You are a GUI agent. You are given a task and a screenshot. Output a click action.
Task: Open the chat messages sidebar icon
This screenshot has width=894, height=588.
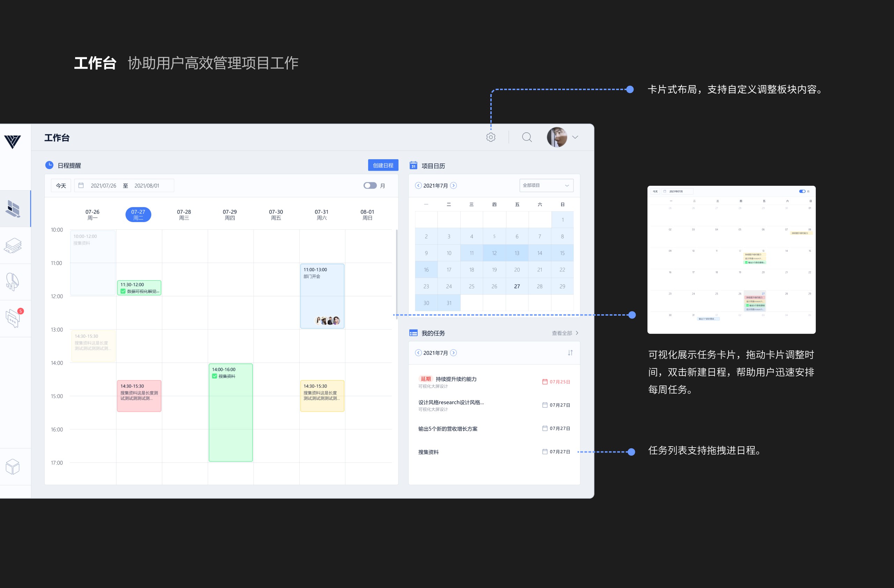click(x=14, y=318)
